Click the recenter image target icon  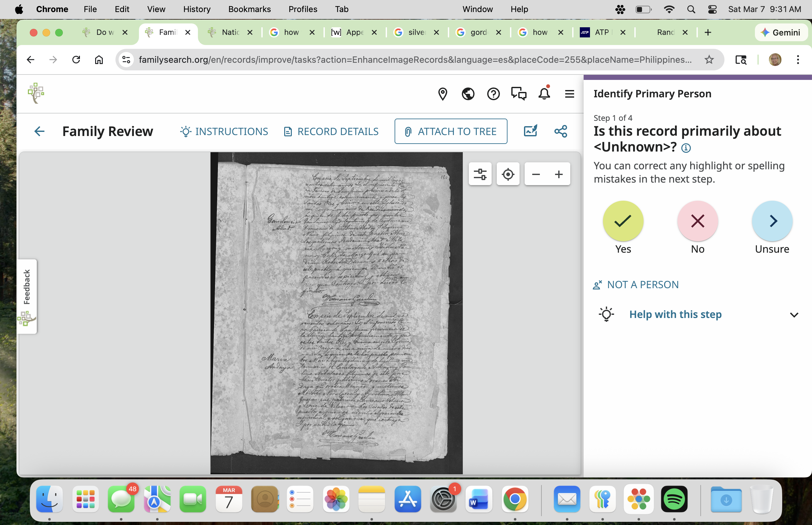[x=508, y=174]
